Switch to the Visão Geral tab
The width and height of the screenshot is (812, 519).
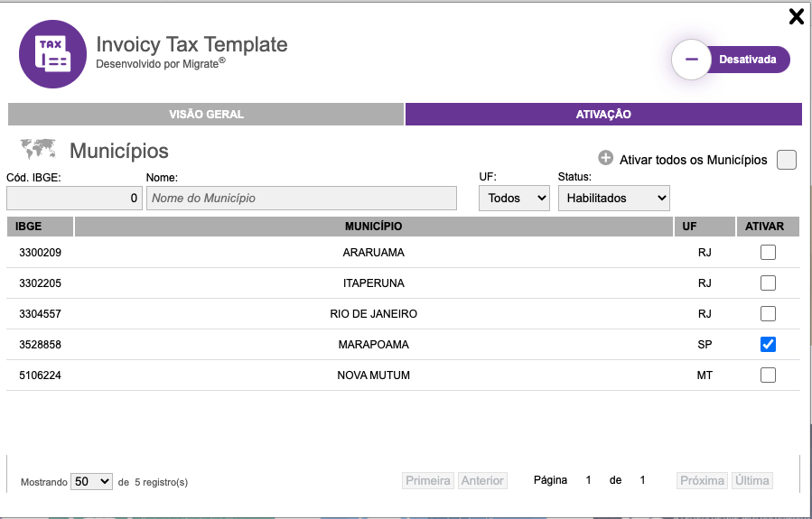pos(206,115)
